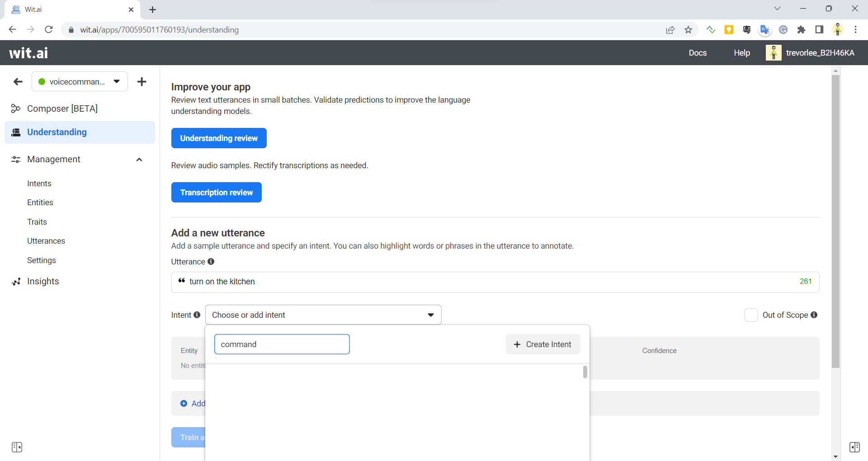Image resolution: width=868 pixels, height=461 pixels.
Task: Collapse the sidebar using the bottom-left panel icon
Action: [17, 447]
